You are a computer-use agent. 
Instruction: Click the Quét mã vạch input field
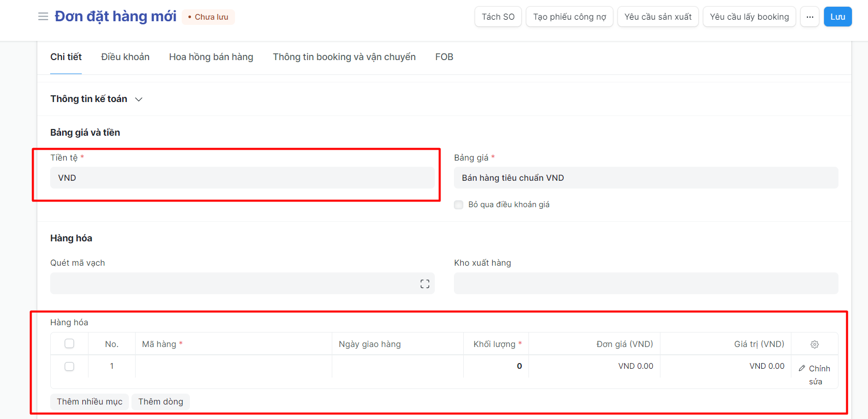(x=233, y=284)
